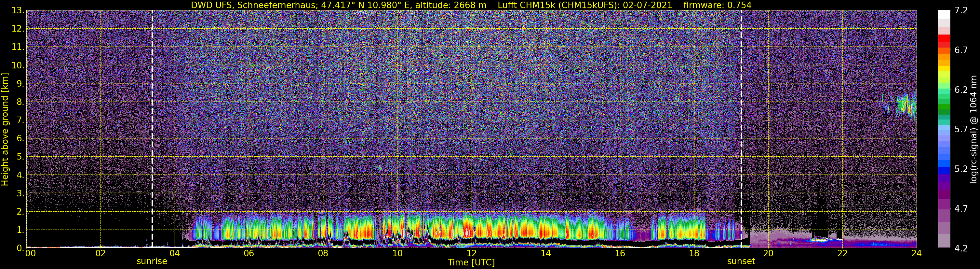This screenshot has height=269, width=980.
Task: Click the colorbar value '4.2'
Action: tap(961, 248)
